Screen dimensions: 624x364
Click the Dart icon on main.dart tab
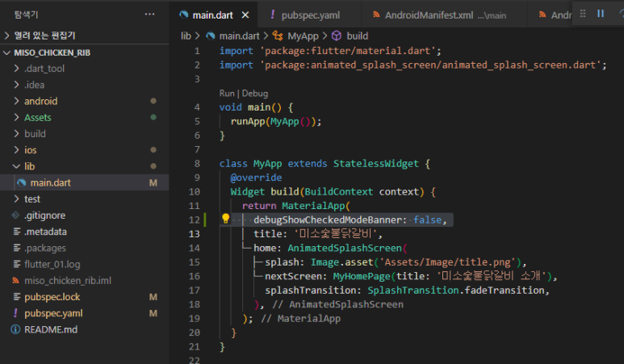point(184,15)
